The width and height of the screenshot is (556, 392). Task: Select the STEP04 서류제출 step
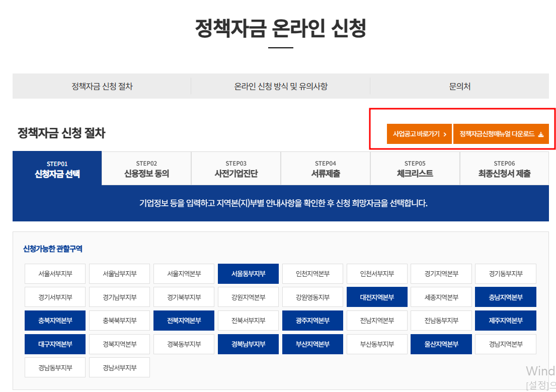pos(325,168)
